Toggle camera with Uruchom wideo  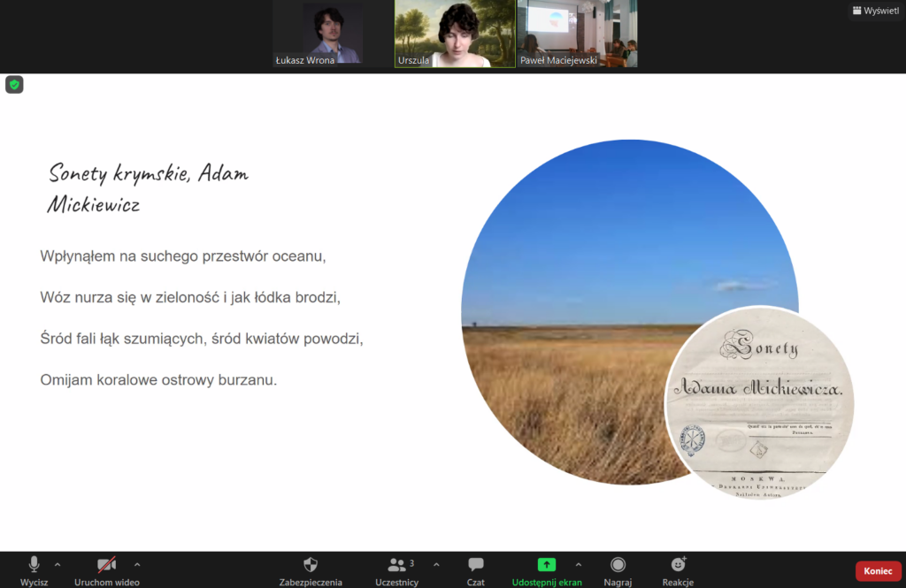(107, 565)
